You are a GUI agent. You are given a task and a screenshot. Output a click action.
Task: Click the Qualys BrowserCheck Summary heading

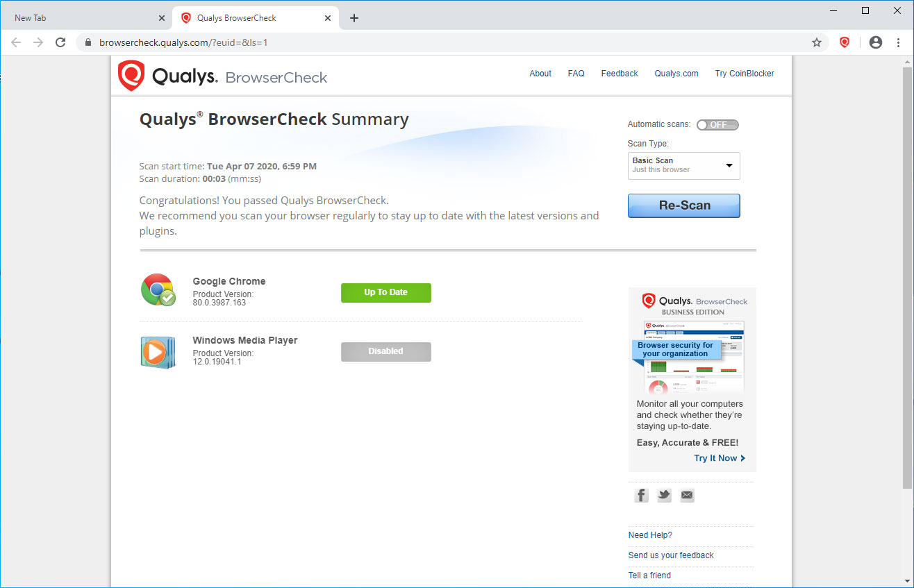coord(274,119)
